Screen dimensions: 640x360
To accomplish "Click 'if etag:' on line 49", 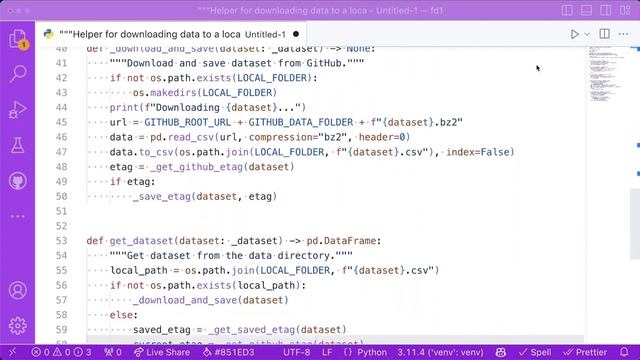I will [x=132, y=182].
